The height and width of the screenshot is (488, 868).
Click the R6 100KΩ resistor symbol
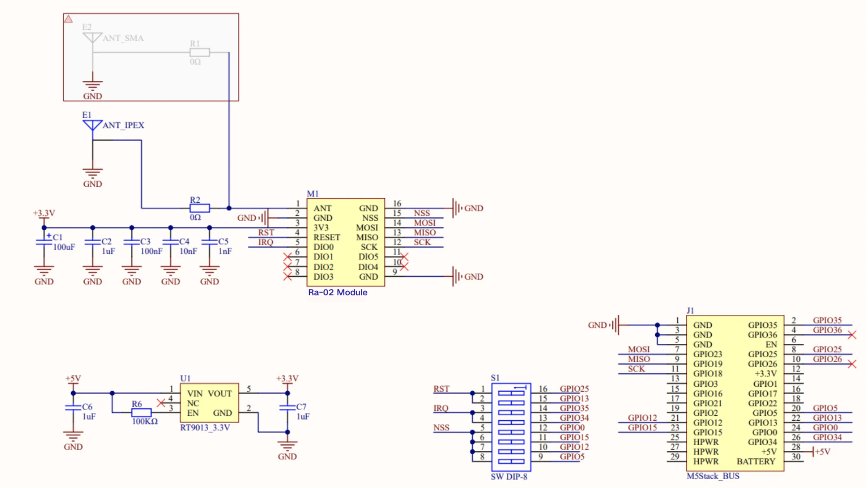(141, 413)
